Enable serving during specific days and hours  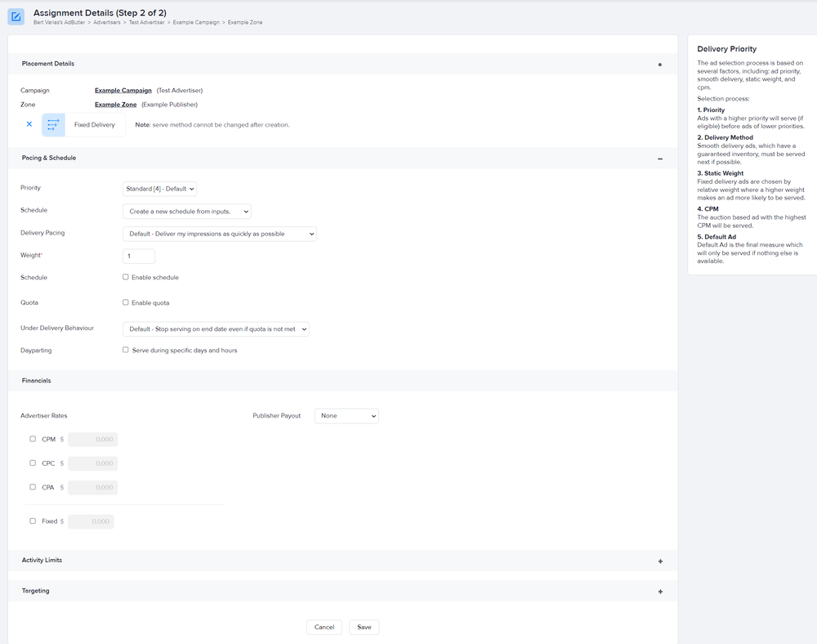pyautogui.click(x=126, y=350)
